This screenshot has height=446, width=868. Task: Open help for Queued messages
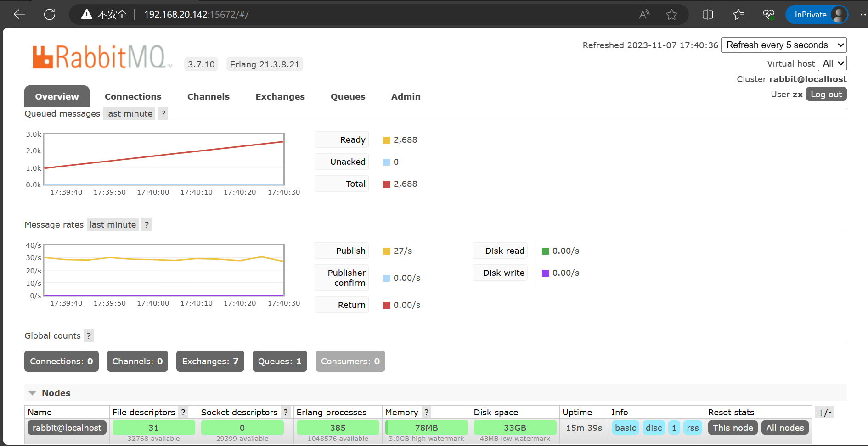(x=163, y=113)
